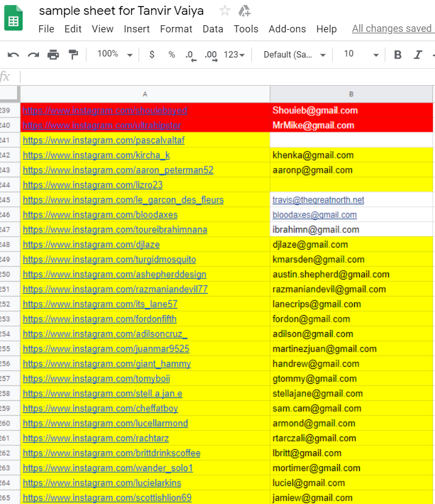Open the Help menu
This screenshot has height=504, width=435.
pos(326,29)
